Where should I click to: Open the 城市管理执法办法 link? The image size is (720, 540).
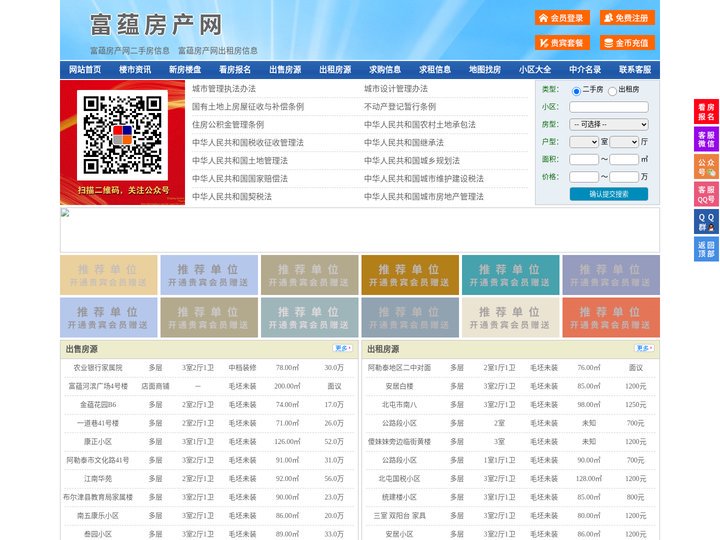224,89
